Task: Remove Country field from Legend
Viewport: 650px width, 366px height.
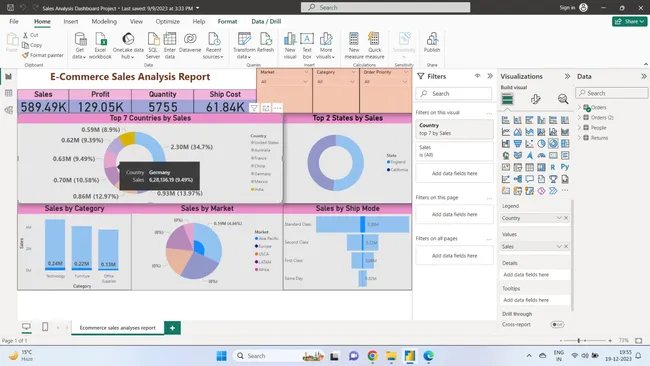Action: [x=566, y=218]
